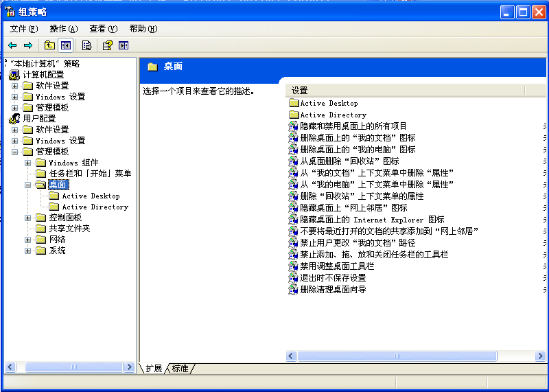Click the policy icon for 从桌面删除“回收站”图标
The height and width of the screenshot is (392, 549).
click(x=293, y=161)
